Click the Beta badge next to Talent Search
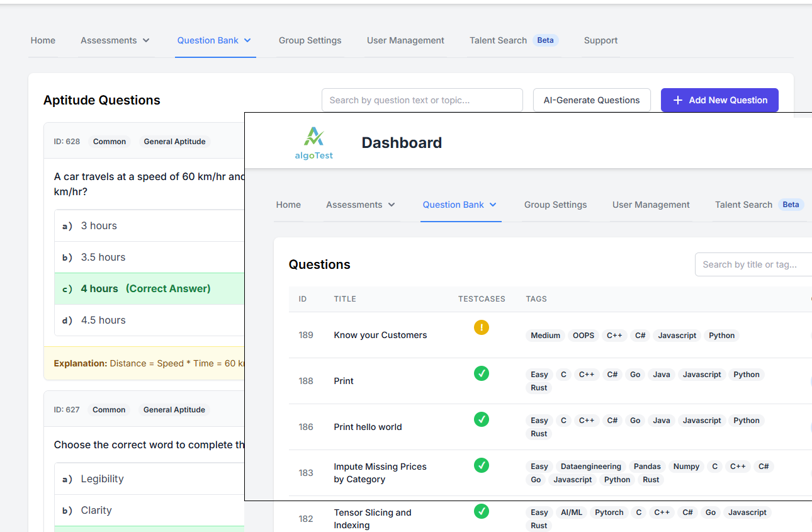 791,204
